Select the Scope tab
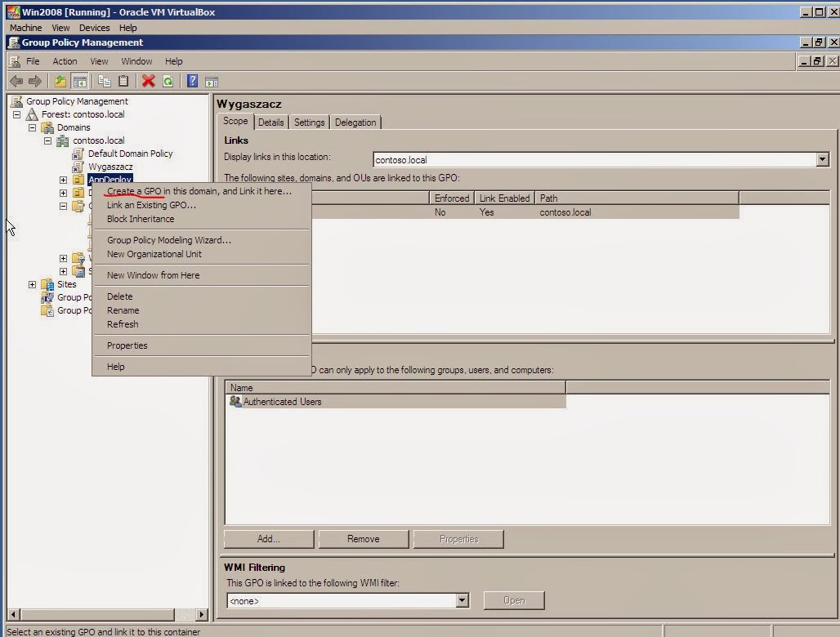Viewport: 840px width, 637px height. (x=235, y=121)
